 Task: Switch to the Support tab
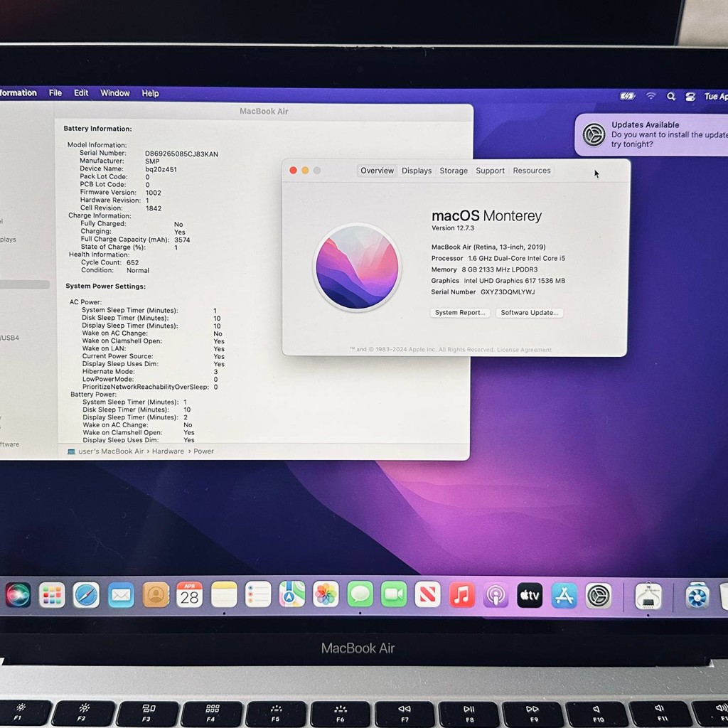point(490,171)
